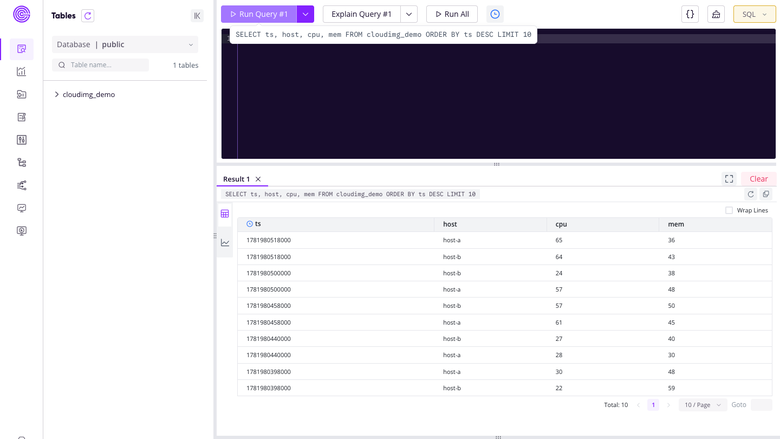780x439 pixels.
Task: Copy the result query text
Action: [766, 194]
